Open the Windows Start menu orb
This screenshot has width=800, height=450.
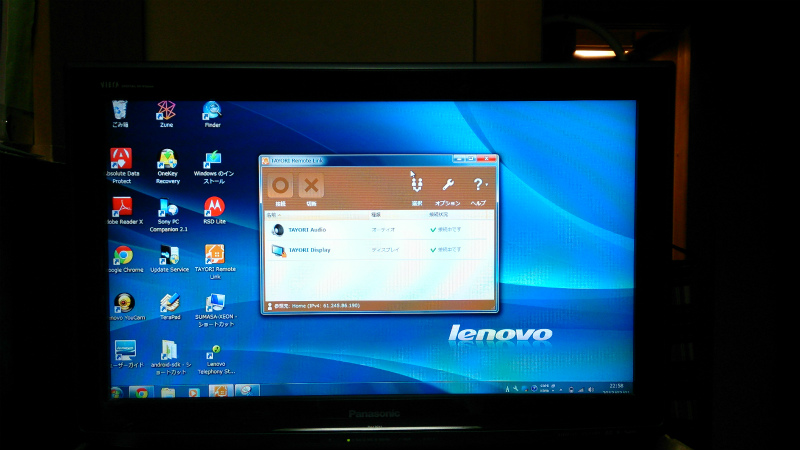coord(117,393)
